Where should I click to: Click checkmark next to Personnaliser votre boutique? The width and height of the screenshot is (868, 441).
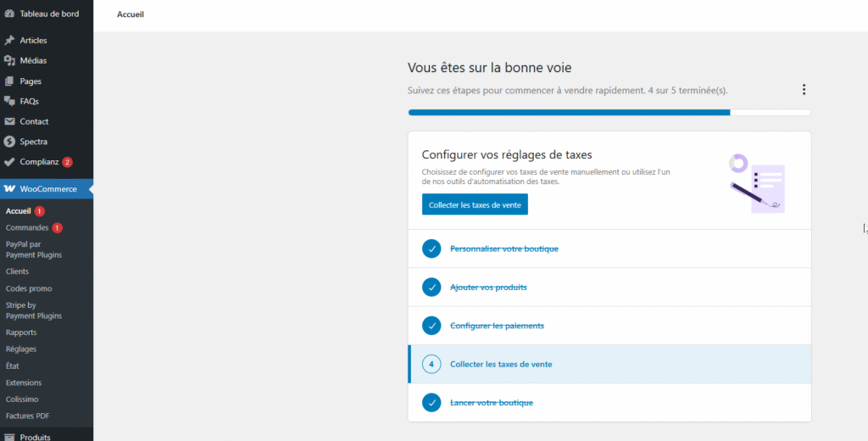(431, 248)
